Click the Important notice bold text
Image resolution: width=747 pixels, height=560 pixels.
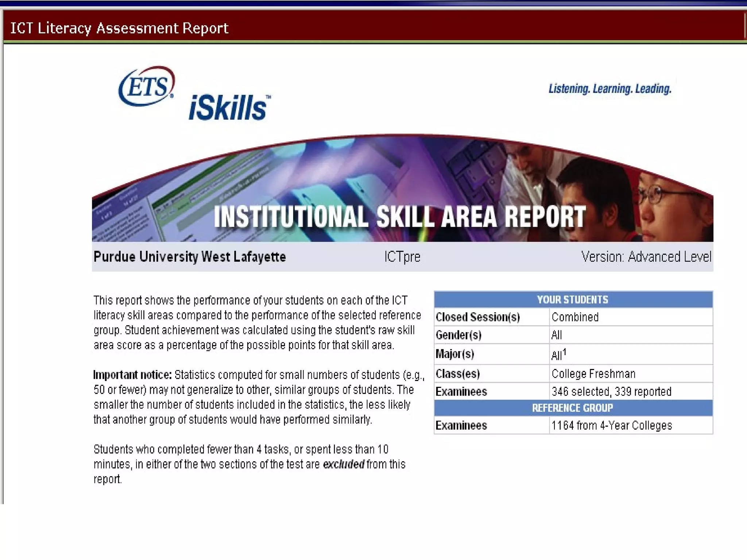coord(132,375)
